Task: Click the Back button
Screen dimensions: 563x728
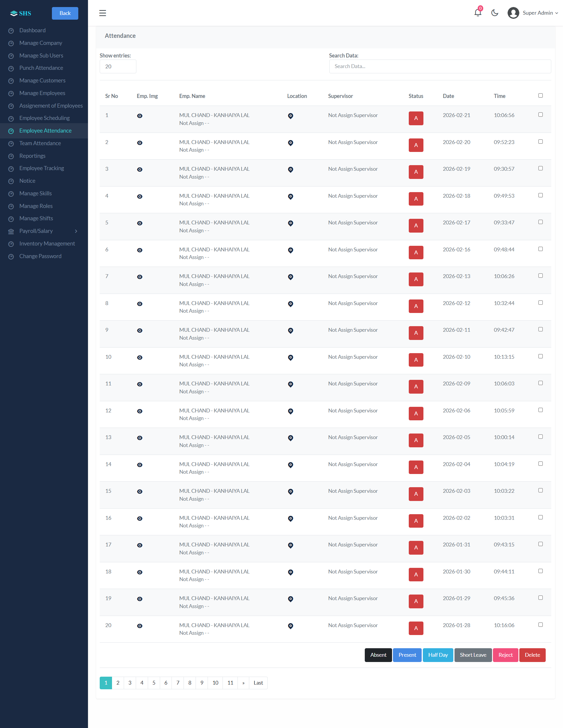Action: [65, 13]
